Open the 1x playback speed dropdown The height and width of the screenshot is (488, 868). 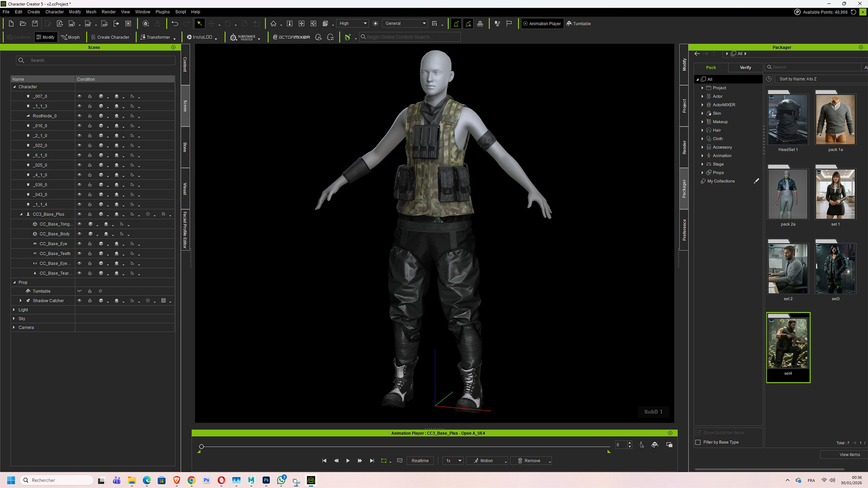point(453,461)
